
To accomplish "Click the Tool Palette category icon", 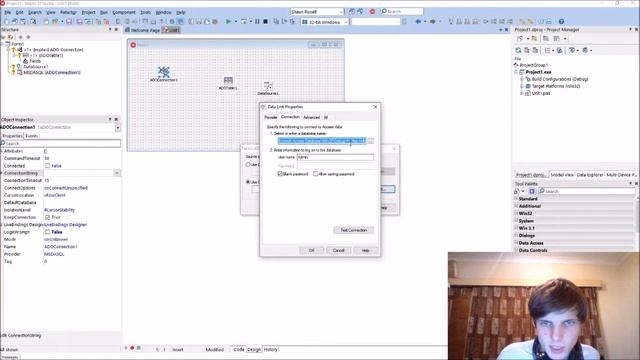I will (532, 191).
